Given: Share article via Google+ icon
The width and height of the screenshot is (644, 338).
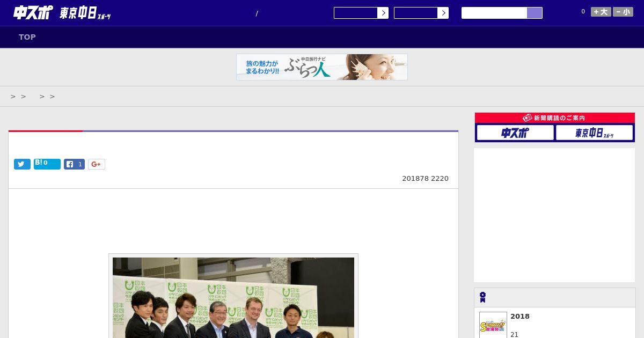Looking at the screenshot, I should pos(97,164).
